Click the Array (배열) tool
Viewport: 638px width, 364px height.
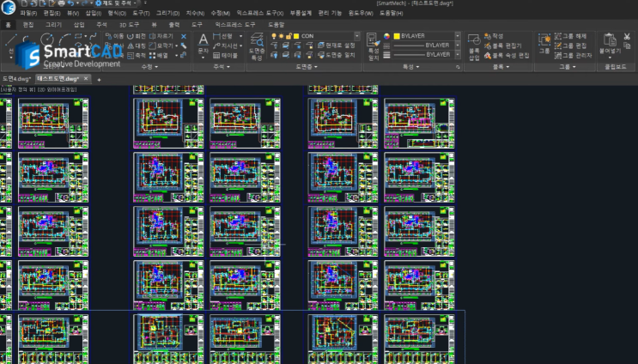(x=159, y=55)
